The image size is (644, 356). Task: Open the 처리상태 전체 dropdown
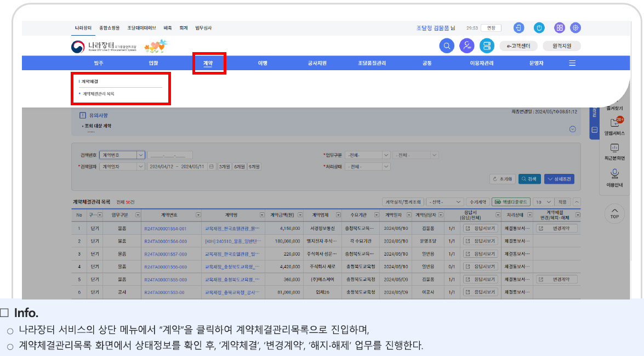click(367, 167)
